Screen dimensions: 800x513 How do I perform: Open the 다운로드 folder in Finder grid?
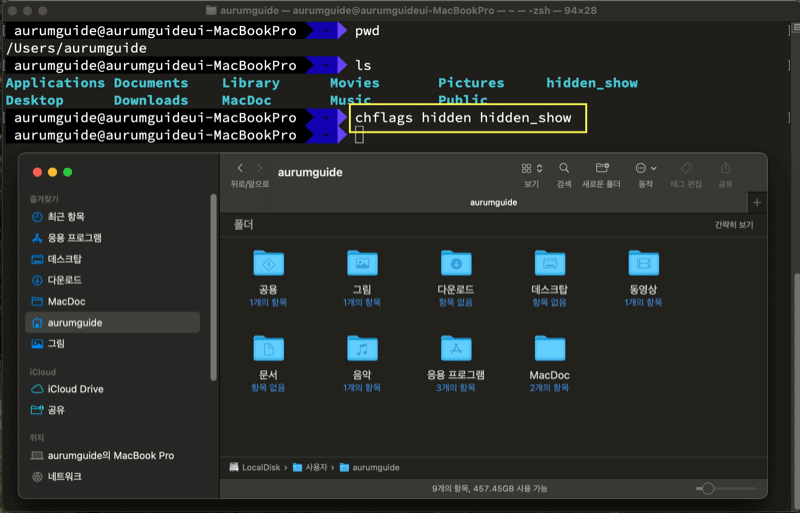(x=456, y=263)
